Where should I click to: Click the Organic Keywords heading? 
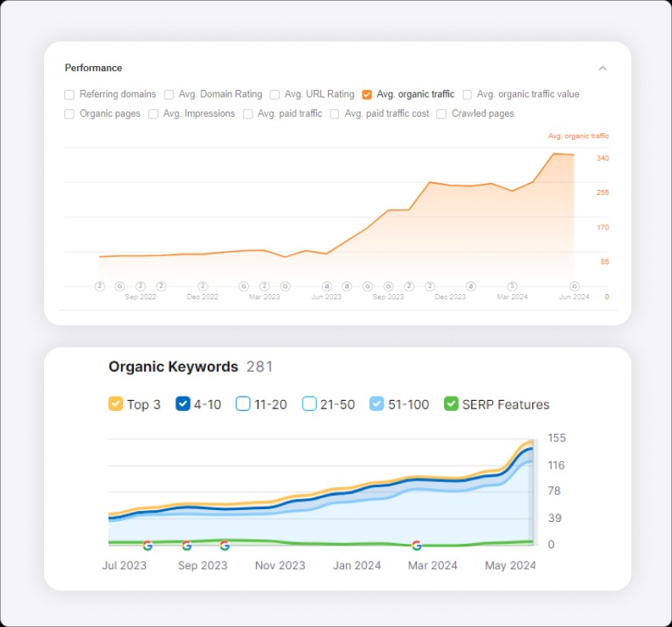(173, 367)
